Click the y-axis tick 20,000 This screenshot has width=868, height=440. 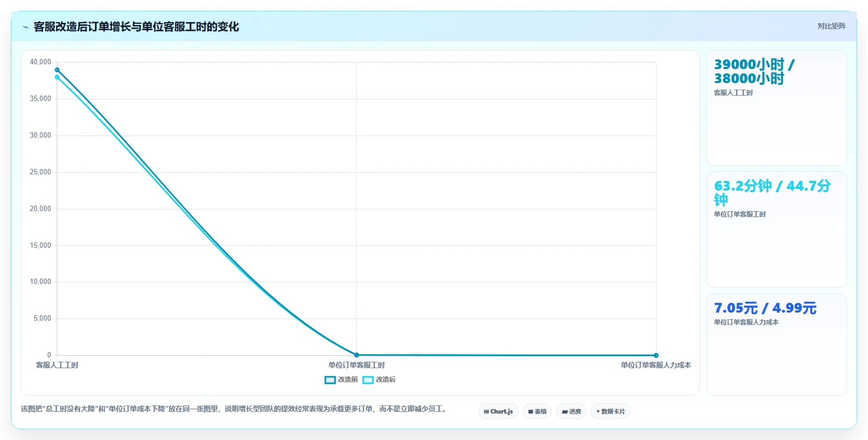(41, 209)
